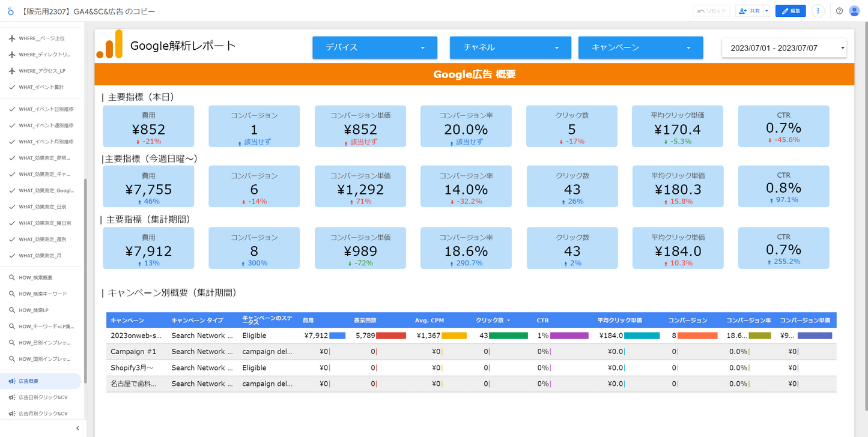
Task: Open the HOW_検索キーワード page
Action: coord(43,294)
